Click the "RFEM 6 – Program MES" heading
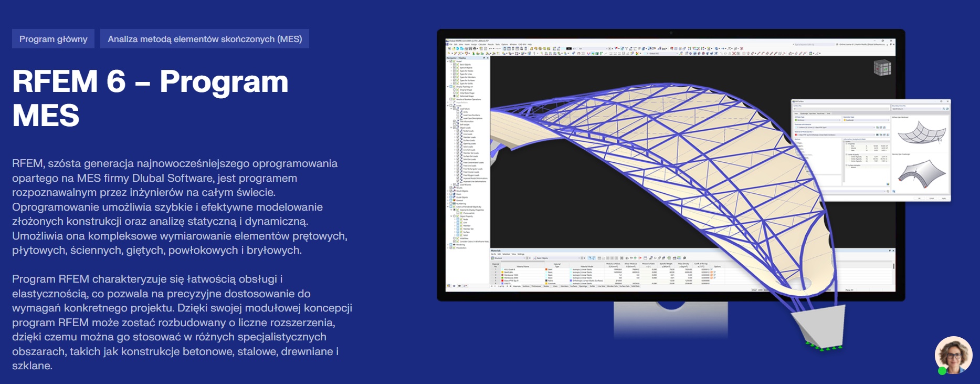Screen dimensions: 980x384 (151, 98)
